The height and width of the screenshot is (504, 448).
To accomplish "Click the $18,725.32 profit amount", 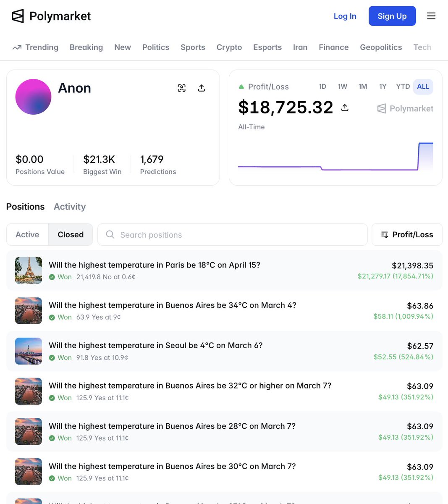I will tap(286, 108).
